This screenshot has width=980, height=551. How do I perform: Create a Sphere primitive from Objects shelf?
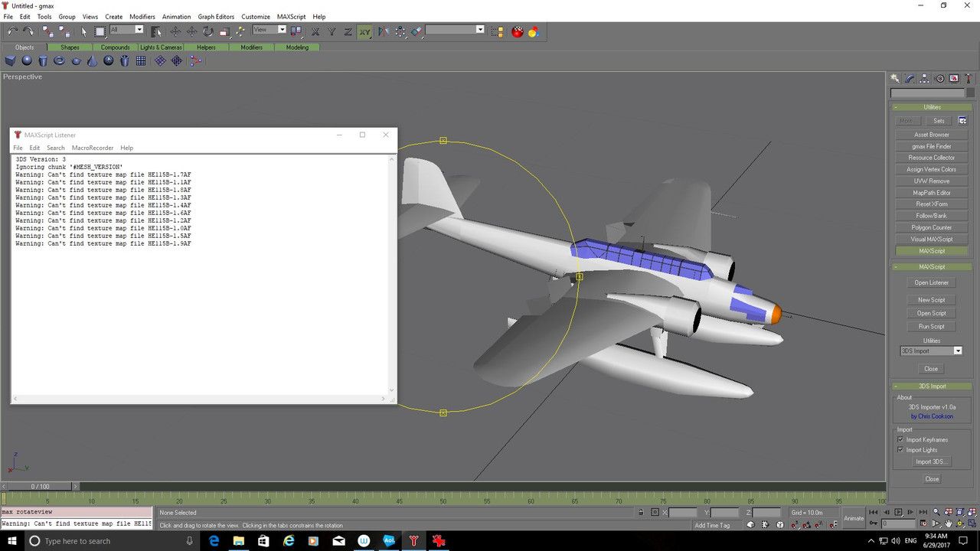click(27, 60)
